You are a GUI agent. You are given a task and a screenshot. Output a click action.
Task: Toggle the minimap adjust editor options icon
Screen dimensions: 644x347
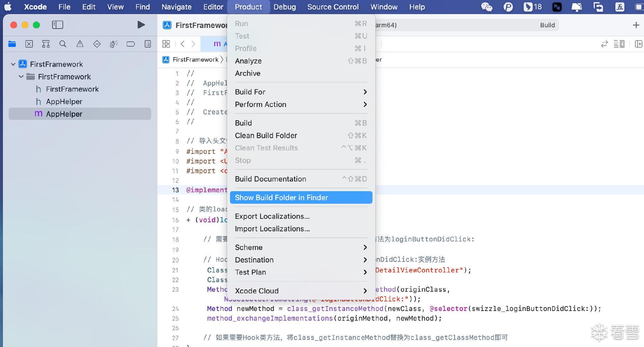click(619, 44)
